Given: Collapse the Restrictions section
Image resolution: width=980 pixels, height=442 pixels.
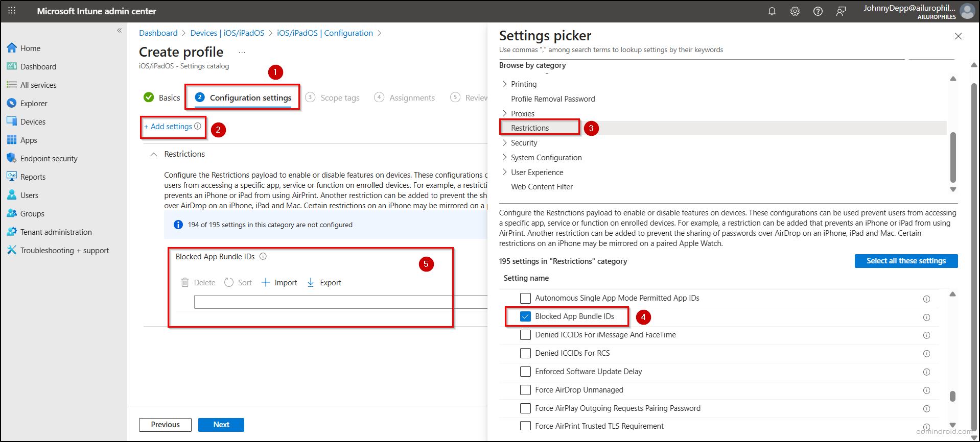Looking at the screenshot, I should tap(154, 154).
